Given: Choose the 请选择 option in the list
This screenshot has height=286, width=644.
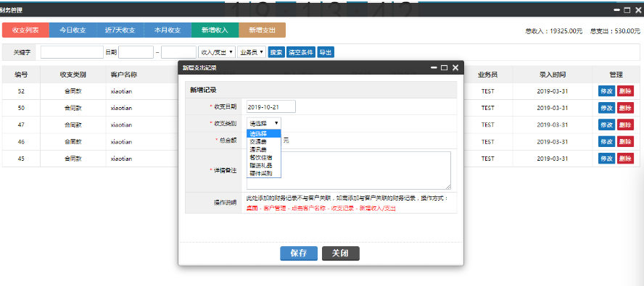Looking at the screenshot, I should point(264,133).
